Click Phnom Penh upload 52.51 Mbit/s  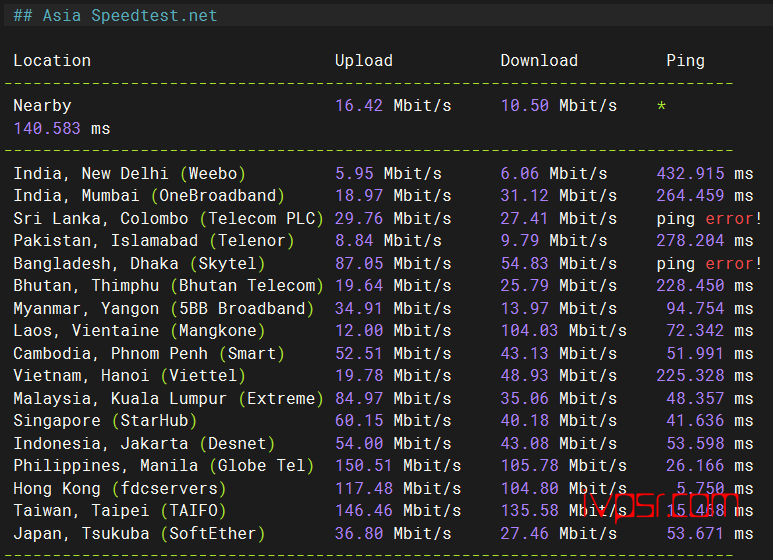(393, 353)
